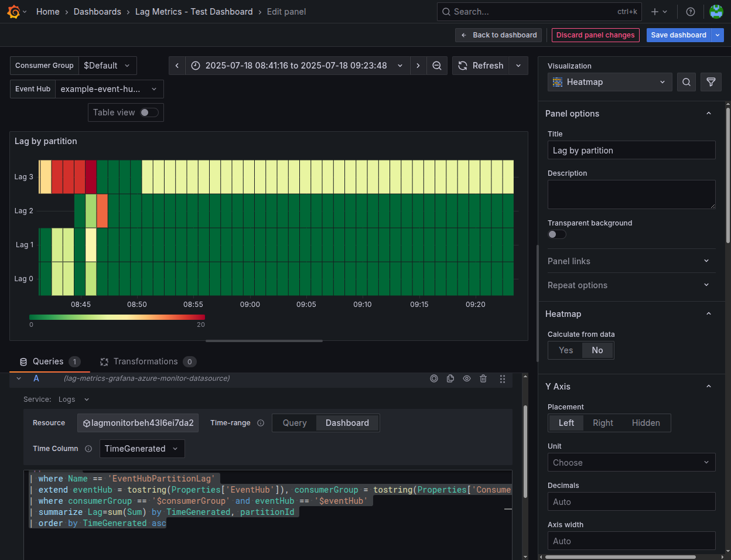The image size is (731, 560).
Task: Click the panel Title input field
Action: 631,150
